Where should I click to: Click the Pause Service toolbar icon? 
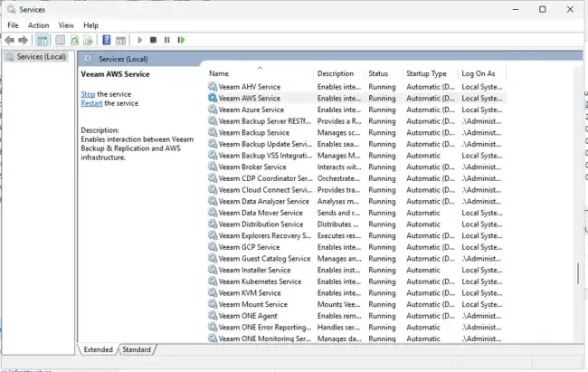click(166, 40)
